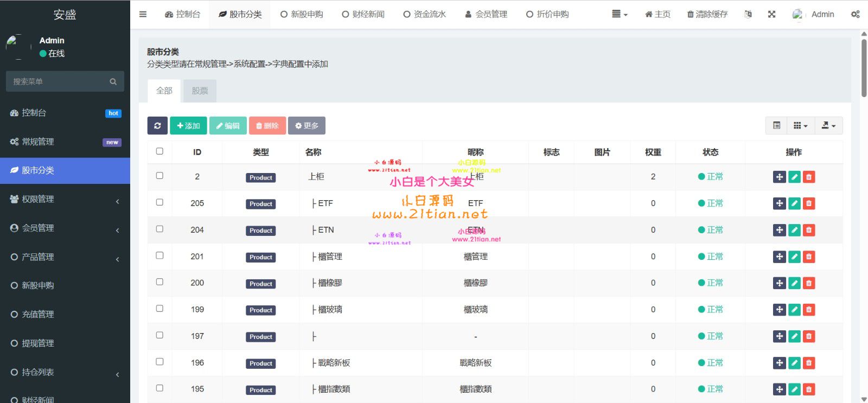
Task: Open the 更多 button menu
Action: (x=307, y=125)
